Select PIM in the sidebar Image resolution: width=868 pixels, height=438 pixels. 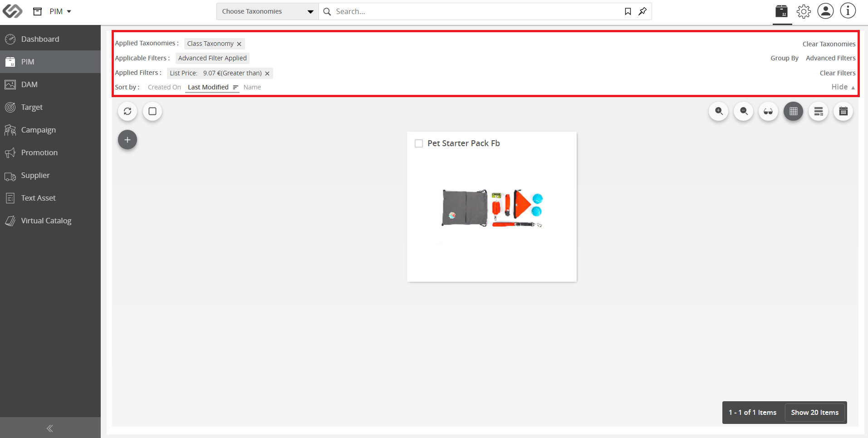50,62
